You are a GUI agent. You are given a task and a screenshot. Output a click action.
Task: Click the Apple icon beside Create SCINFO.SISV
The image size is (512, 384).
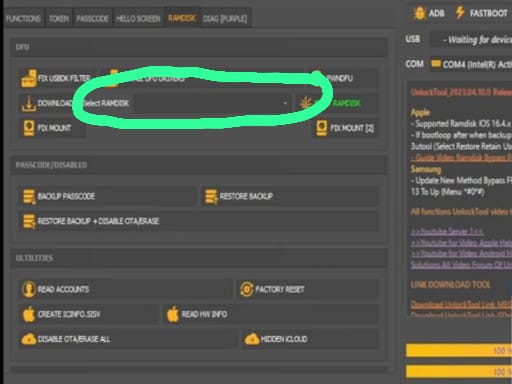tap(29, 314)
